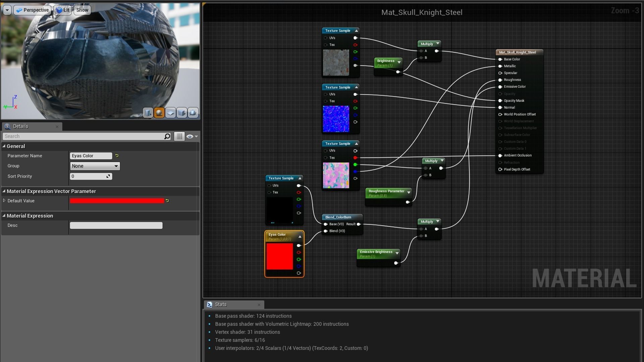Click the Perspective viewport button
The width and height of the screenshot is (644, 362).
point(33,10)
